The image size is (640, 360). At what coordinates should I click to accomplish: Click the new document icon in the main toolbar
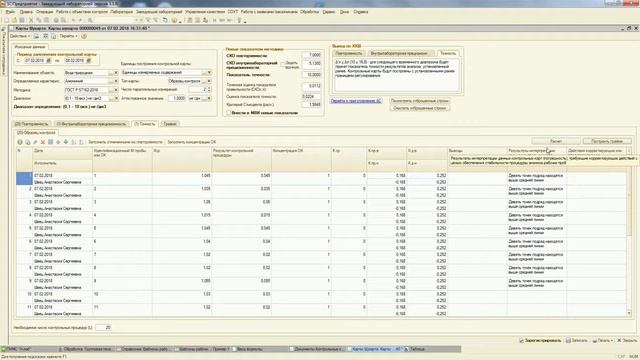click(6, 20)
